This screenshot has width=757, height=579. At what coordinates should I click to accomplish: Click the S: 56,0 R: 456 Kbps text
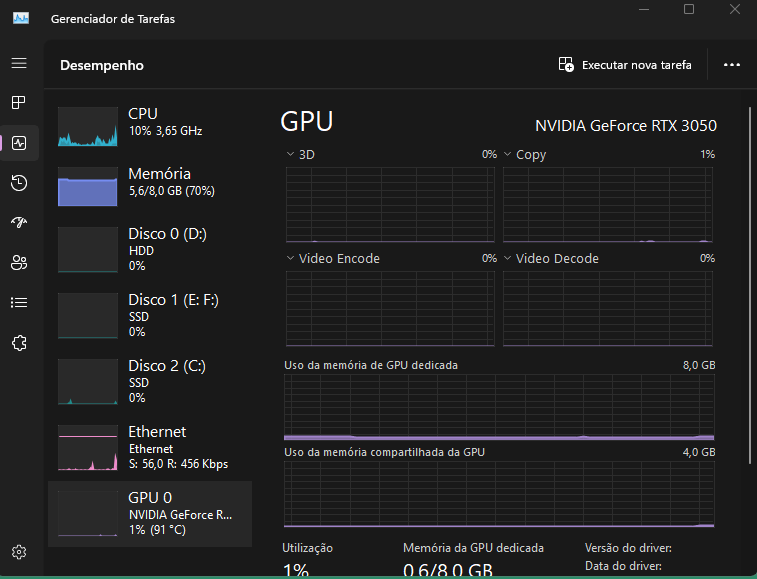tap(179, 464)
